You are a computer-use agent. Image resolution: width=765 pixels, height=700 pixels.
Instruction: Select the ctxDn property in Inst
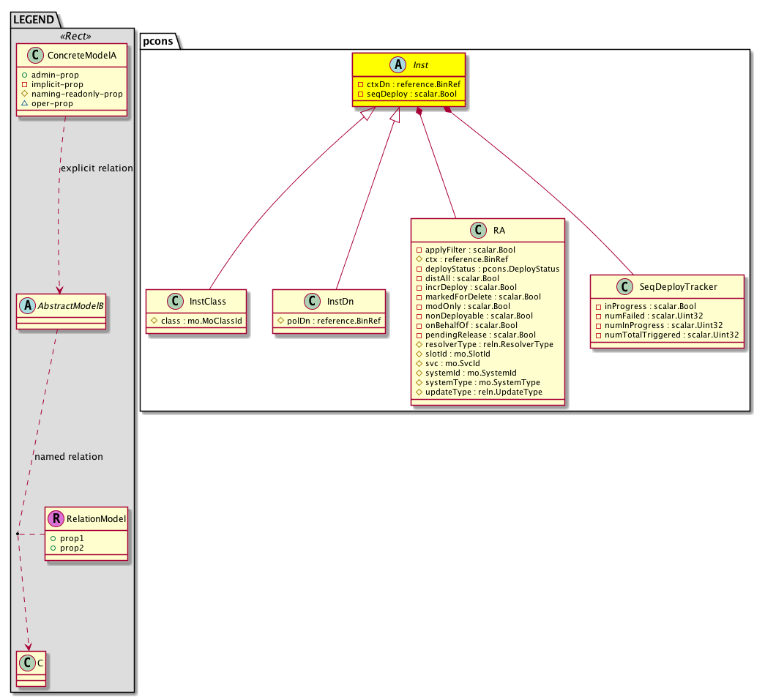click(x=409, y=84)
